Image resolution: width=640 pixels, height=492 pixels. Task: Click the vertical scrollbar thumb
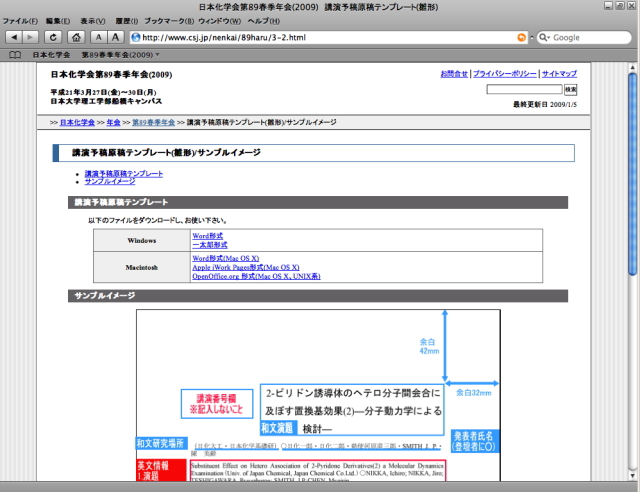tap(633, 174)
